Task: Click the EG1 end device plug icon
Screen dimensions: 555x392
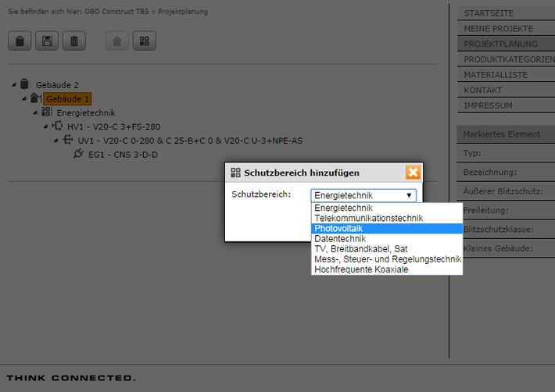Action: coord(77,154)
